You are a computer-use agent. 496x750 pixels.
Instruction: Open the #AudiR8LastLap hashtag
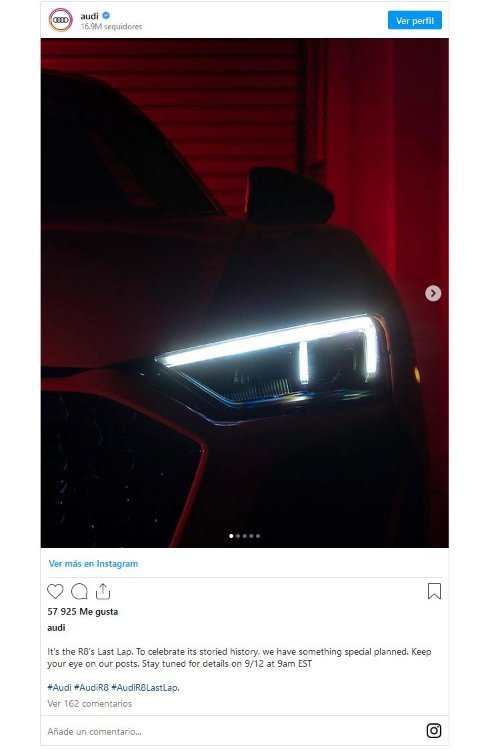point(145,687)
